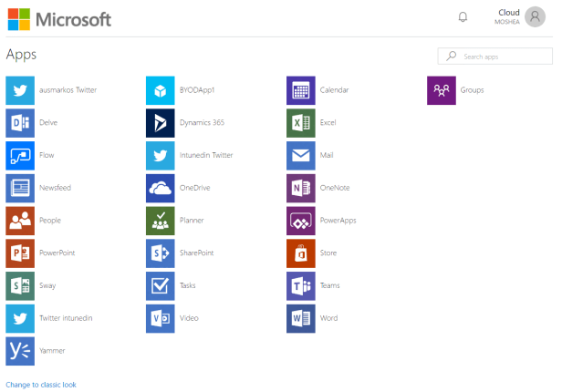Open the PowerPoint app icon
The height and width of the screenshot is (392, 562).
click(20, 253)
